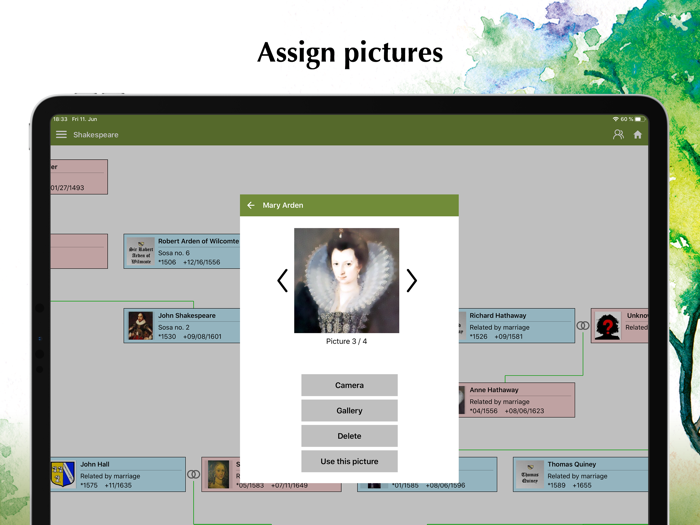Open the Richard Hathaway name
700x525 pixels.
pyautogui.click(x=497, y=315)
